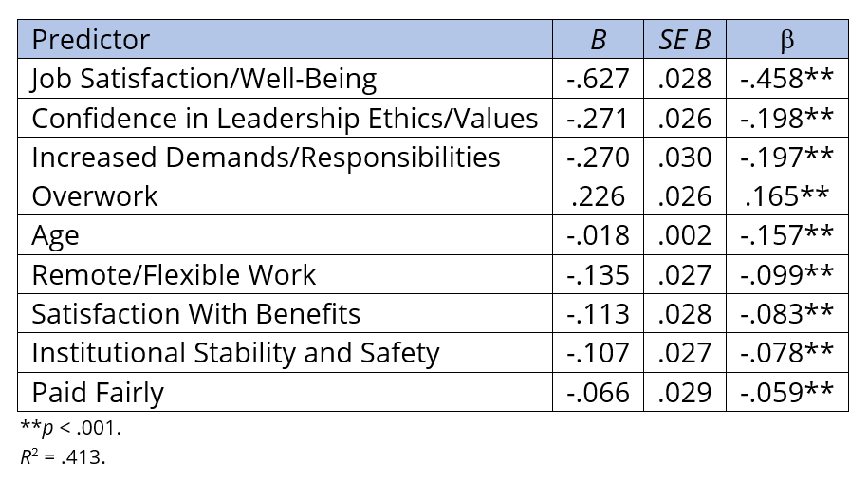Select the .002 standard error cell
The height and width of the screenshot is (501, 868).
click(685, 235)
